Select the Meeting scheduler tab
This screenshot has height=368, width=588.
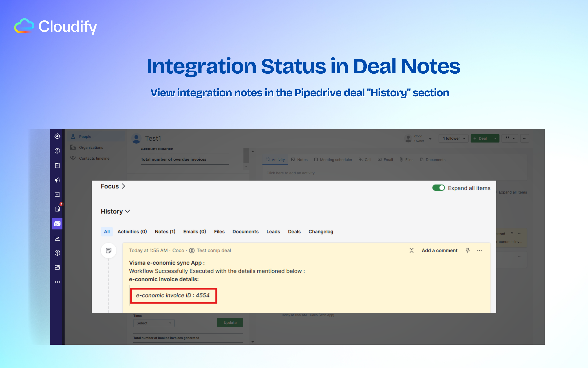[x=333, y=160]
